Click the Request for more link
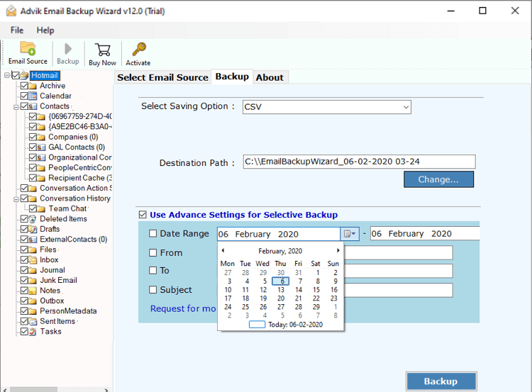532x392 pixels. [183, 308]
